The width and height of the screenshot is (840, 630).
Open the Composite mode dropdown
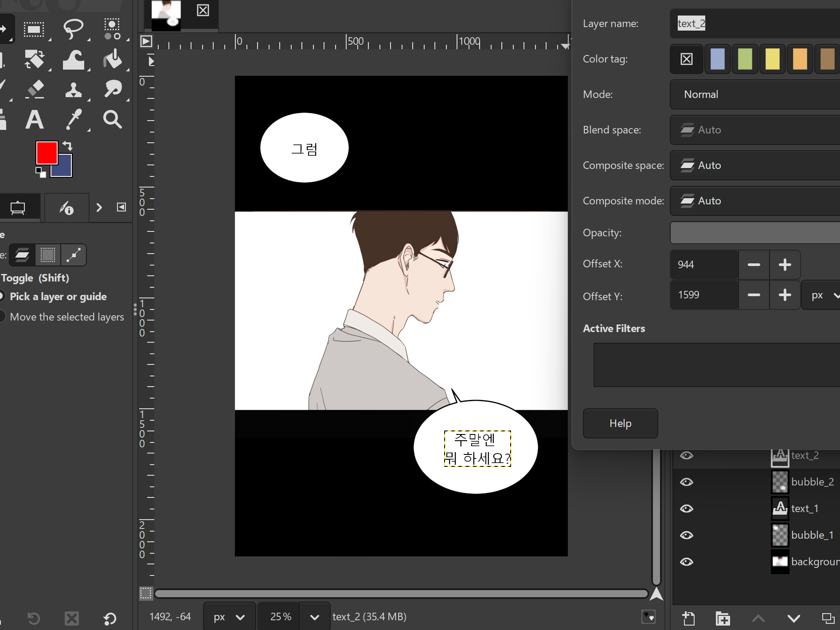(x=755, y=201)
